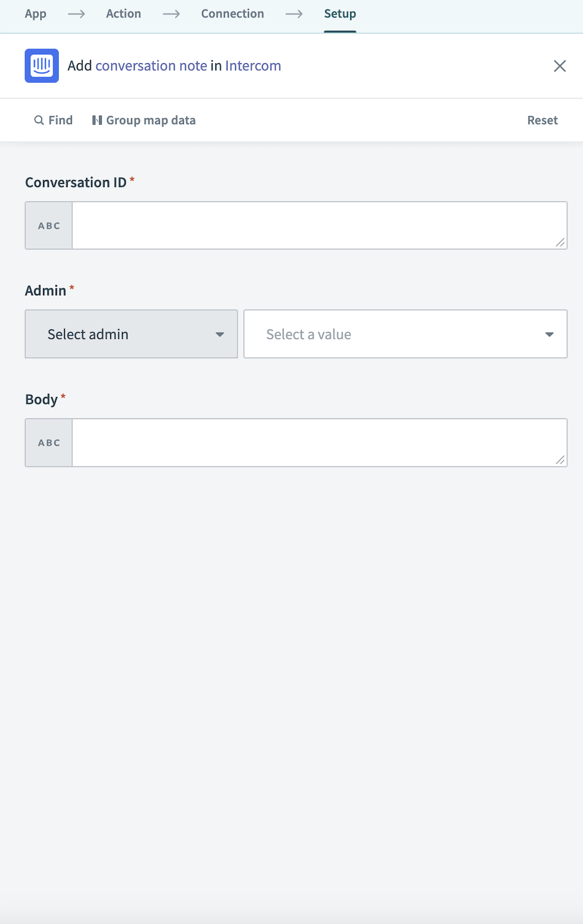
Task: Open the App step
Action: pos(36,13)
